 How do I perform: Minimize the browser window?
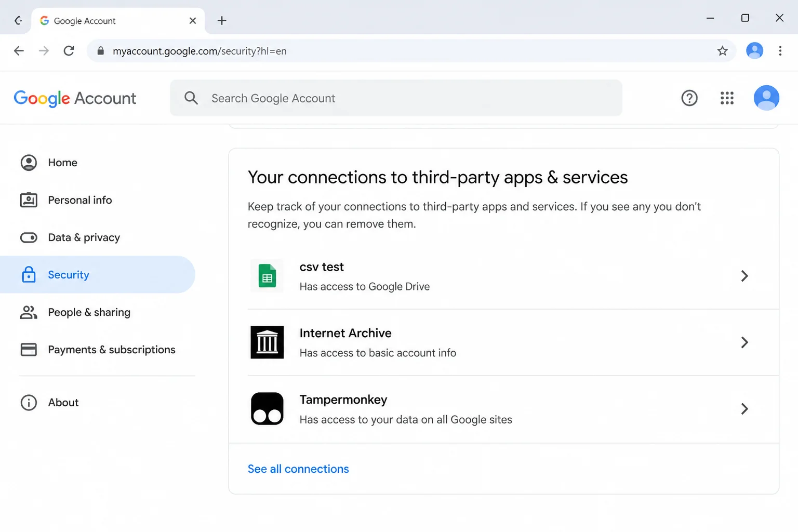click(x=710, y=18)
